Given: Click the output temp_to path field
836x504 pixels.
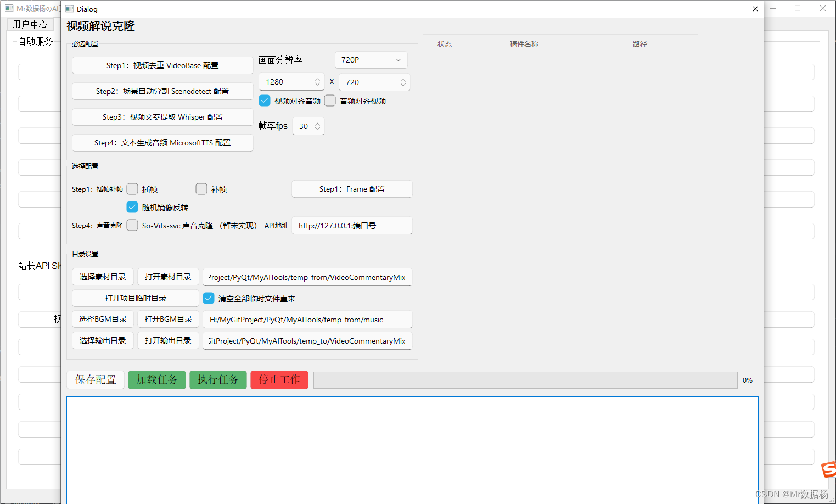Looking at the screenshot, I should click(307, 341).
